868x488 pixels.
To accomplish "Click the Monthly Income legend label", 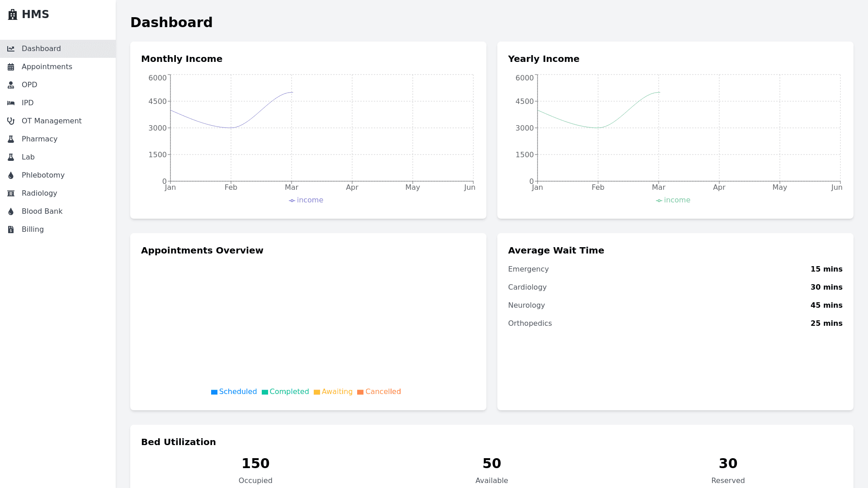I will click(310, 200).
